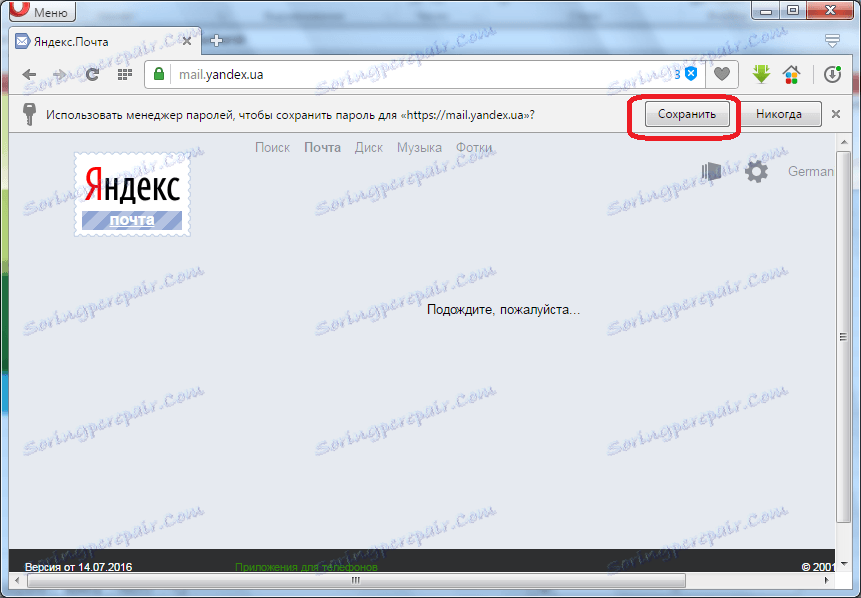This screenshot has height=598, width=861.
Task: Click the Яндекс почта stamp logo
Action: point(132,194)
